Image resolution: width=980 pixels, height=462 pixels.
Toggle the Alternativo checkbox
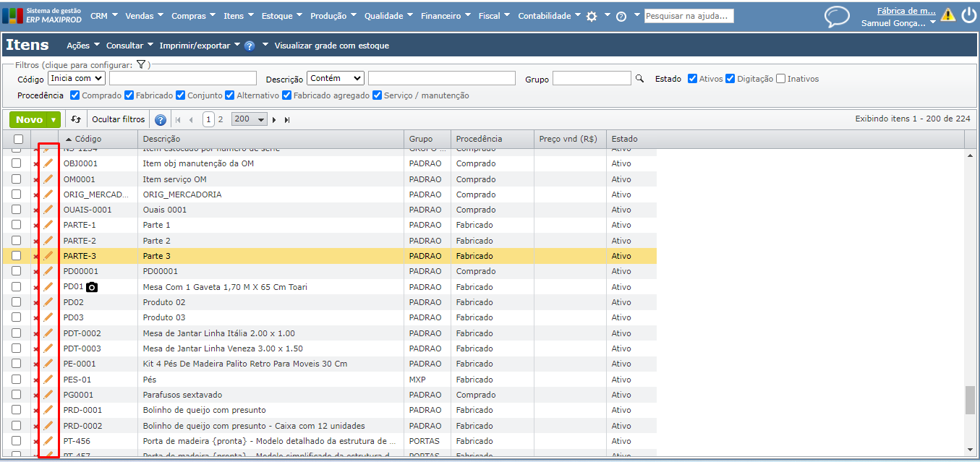(x=230, y=95)
